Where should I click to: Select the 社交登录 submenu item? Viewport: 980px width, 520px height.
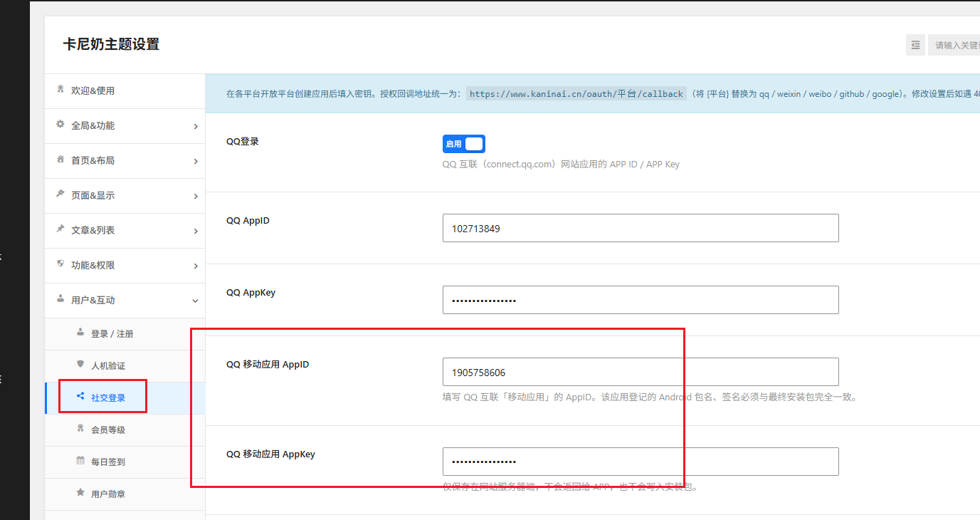click(125, 398)
